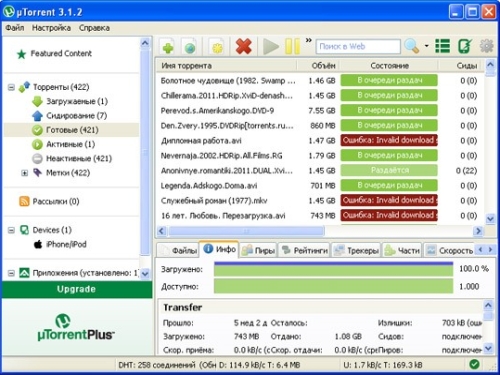Select torrent Болотное чудовище (1982. Swamp
Image resolution: width=500 pixels, height=375 pixels.
(228, 81)
